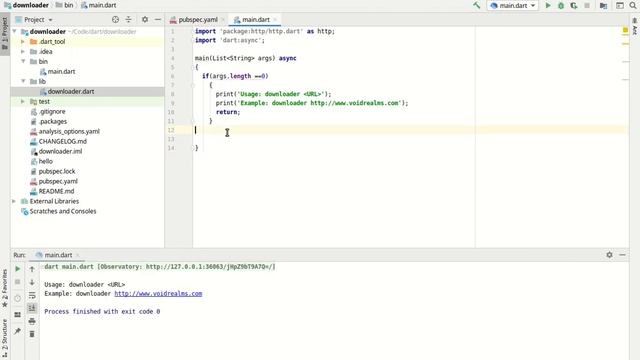
Task: Click the Build project hammer icon
Action: (476, 5)
